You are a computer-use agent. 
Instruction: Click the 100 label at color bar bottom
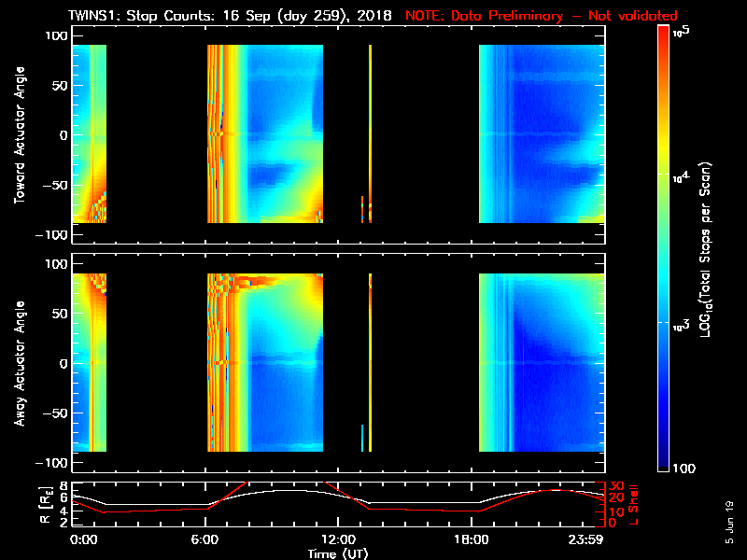point(684,469)
